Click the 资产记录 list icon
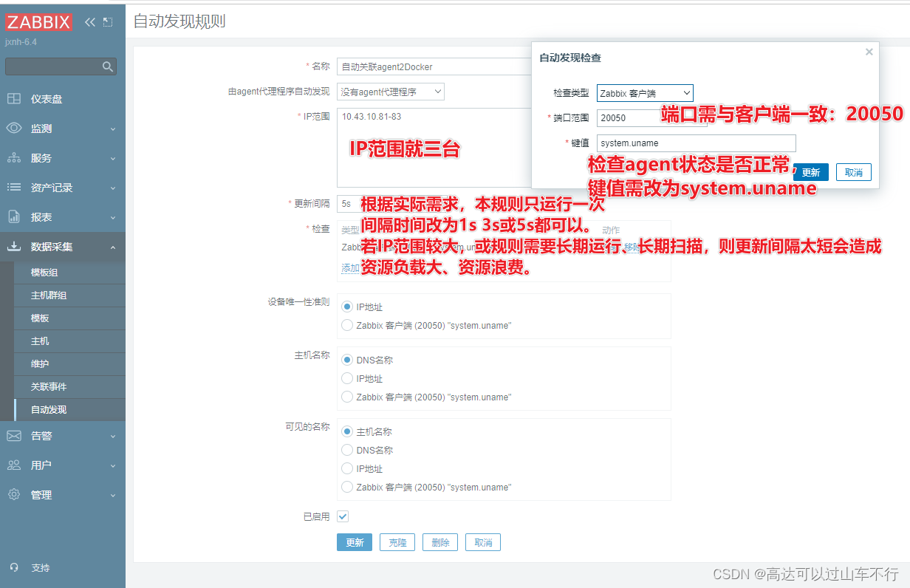This screenshot has width=910, height=588. (x=14, y=188)
